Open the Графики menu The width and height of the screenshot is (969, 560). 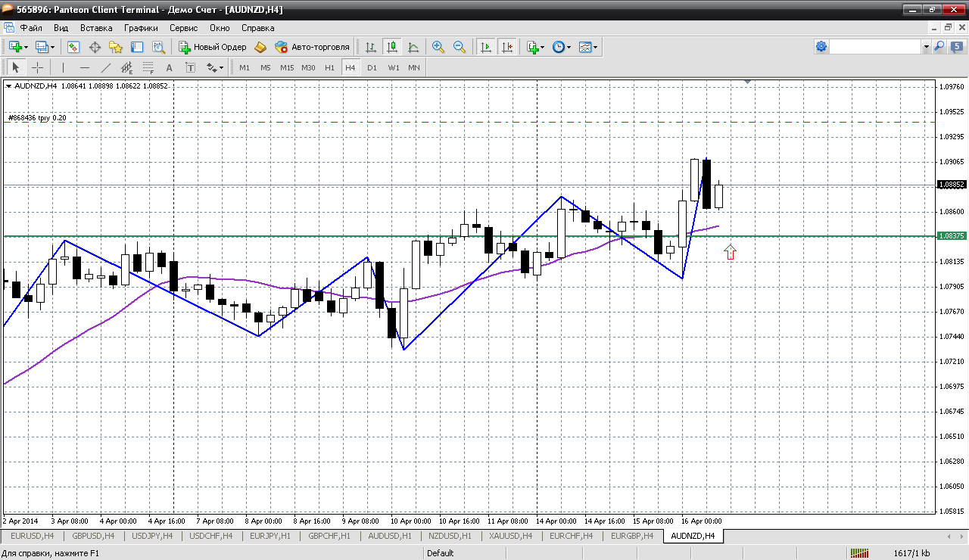point(141,28)
